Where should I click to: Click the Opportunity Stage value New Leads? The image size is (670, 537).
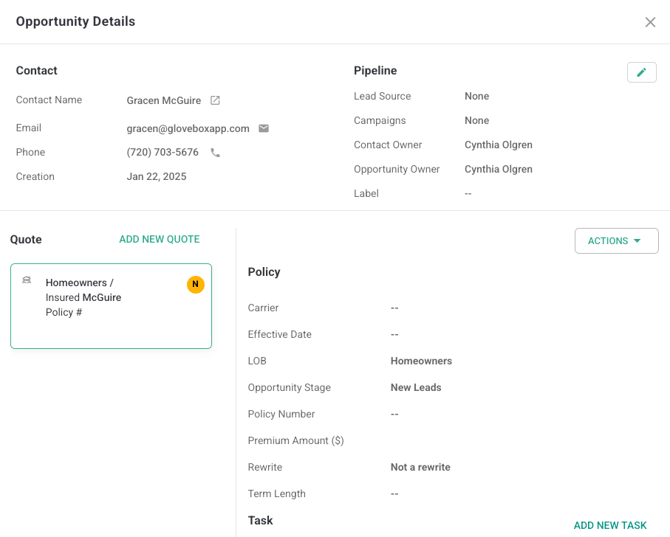[415, 388]
